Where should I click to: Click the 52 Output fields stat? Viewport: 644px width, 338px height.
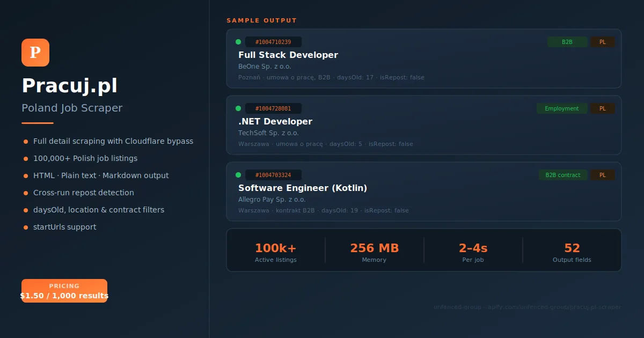coord(572,252)
